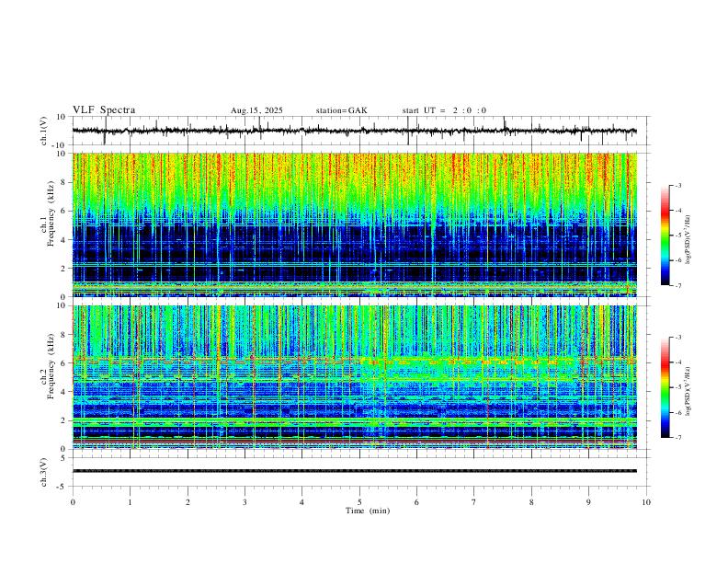Click the ch.2 spectrogram panel

(355, 377)
